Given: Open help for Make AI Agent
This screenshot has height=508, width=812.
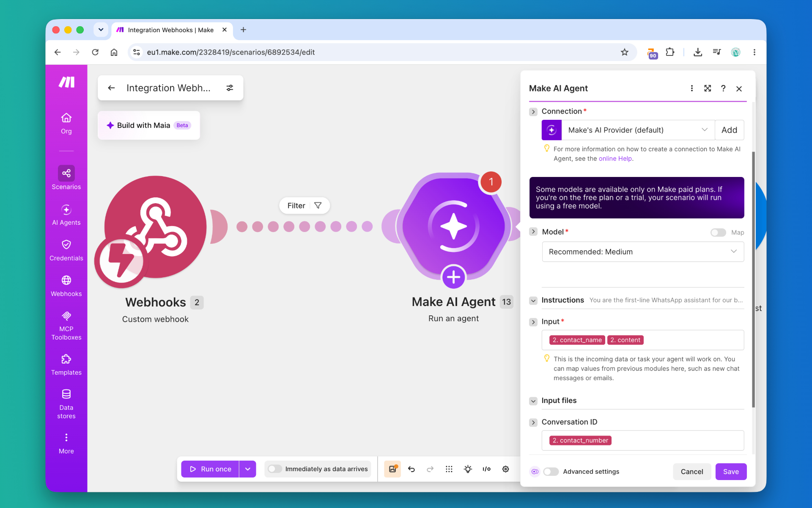Looking at the screenshot, I should 723,88.
